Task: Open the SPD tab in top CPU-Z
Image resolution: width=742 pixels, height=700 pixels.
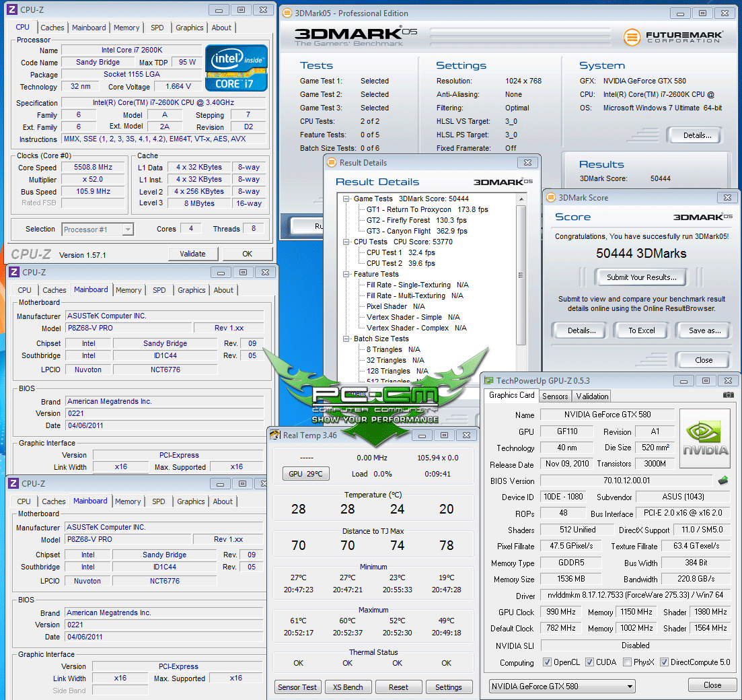Action: [157, 28]
